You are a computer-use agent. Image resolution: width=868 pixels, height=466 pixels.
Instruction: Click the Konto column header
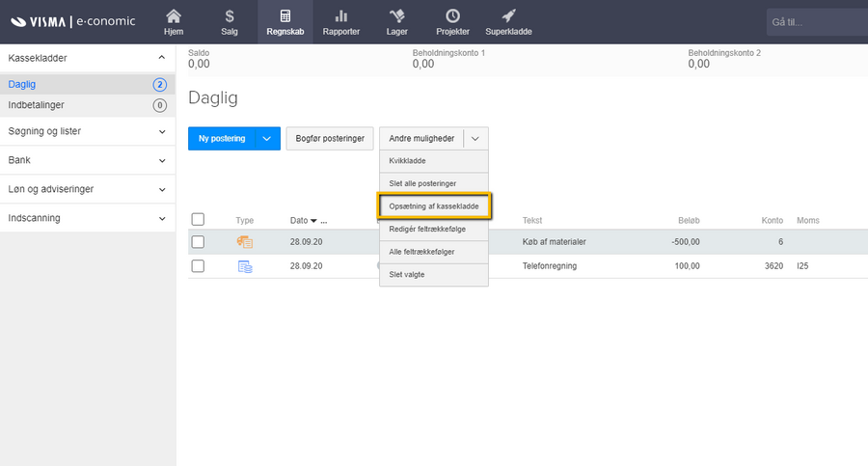tap(773, 221)
